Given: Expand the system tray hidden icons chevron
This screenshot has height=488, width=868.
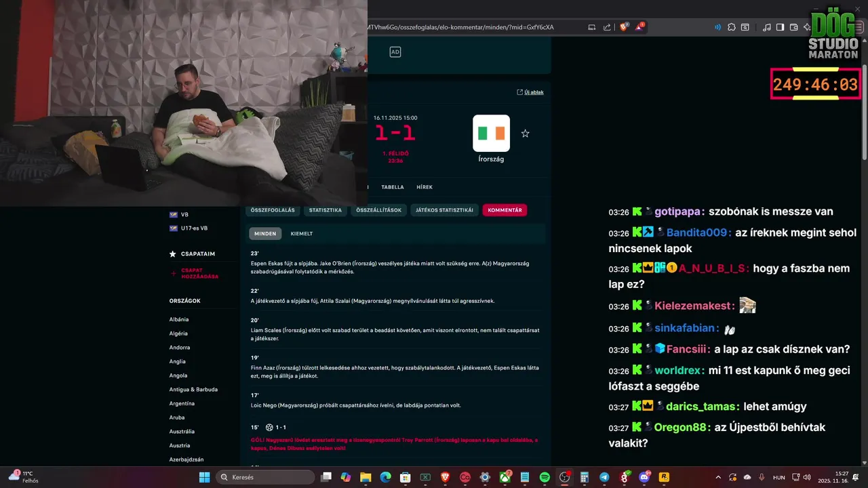Looking at the screenshot, I should tap(718, 477).
